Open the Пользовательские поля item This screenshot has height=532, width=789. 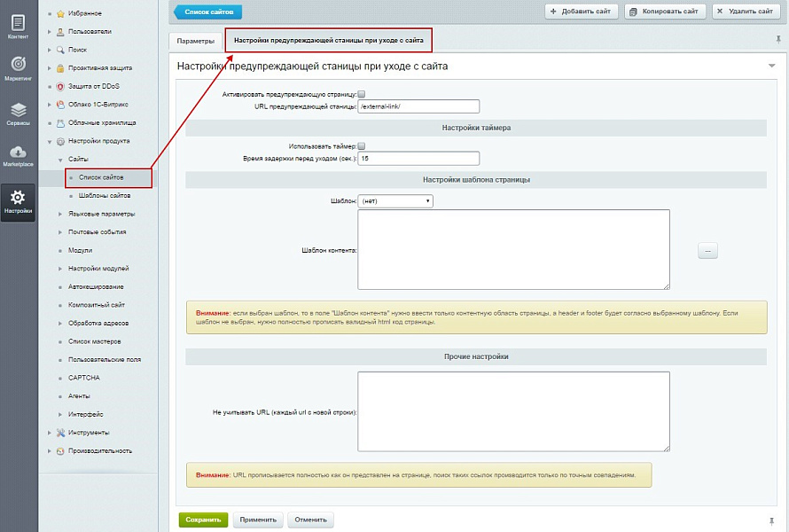point(105,359)
